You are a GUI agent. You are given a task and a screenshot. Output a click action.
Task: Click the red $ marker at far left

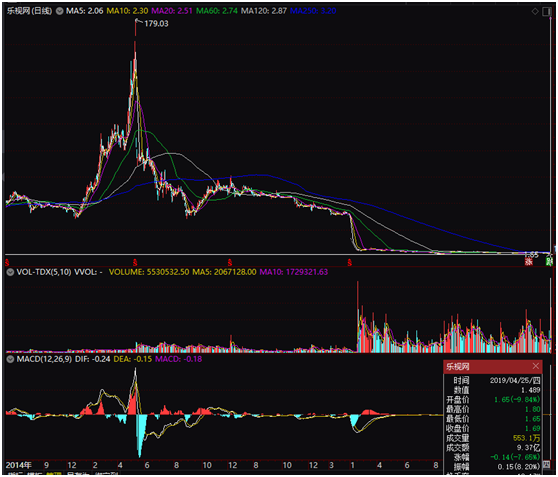tap(7, 263)
